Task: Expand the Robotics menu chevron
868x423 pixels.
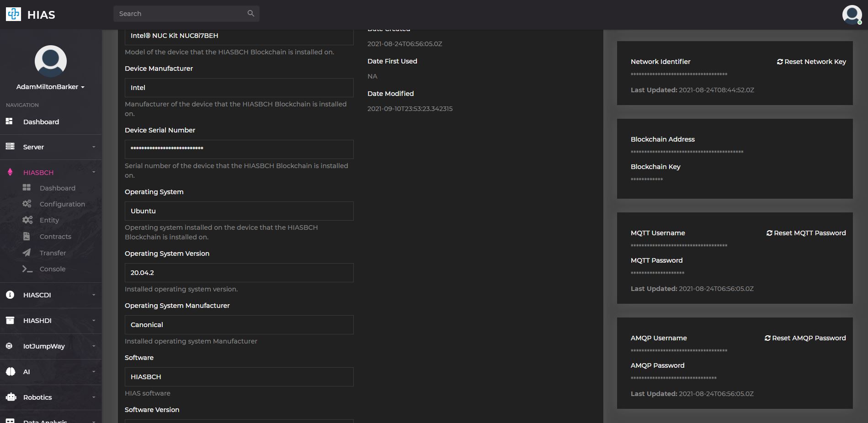Action: pos(94,397)
